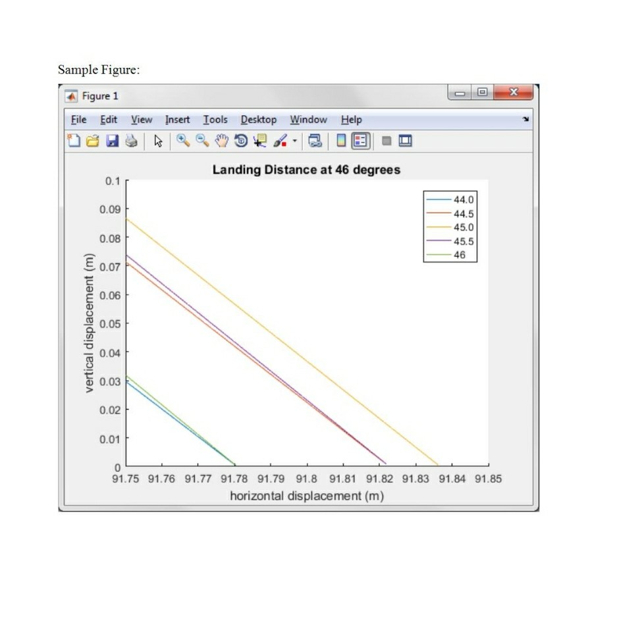This screenshot has height=644, width=644.
Task: Activate the Pan tool
Action: (221, 140)
